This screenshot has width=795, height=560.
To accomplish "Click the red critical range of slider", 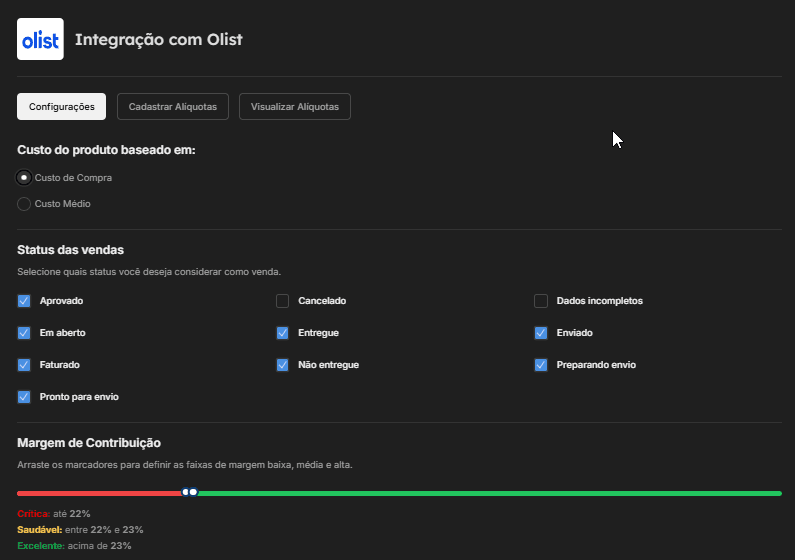I will pos(100,493).
